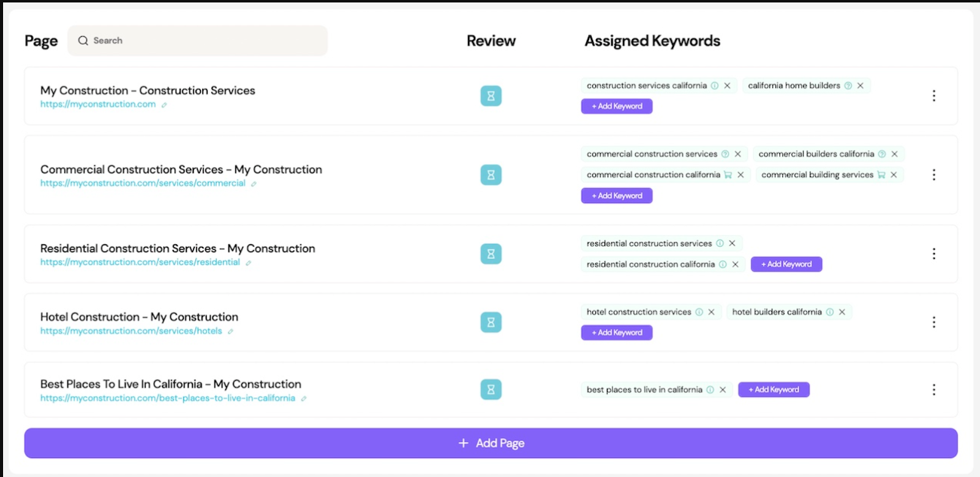
Task: Add keyword to Residential Construction Services page
Action: [x=786, y=265]
